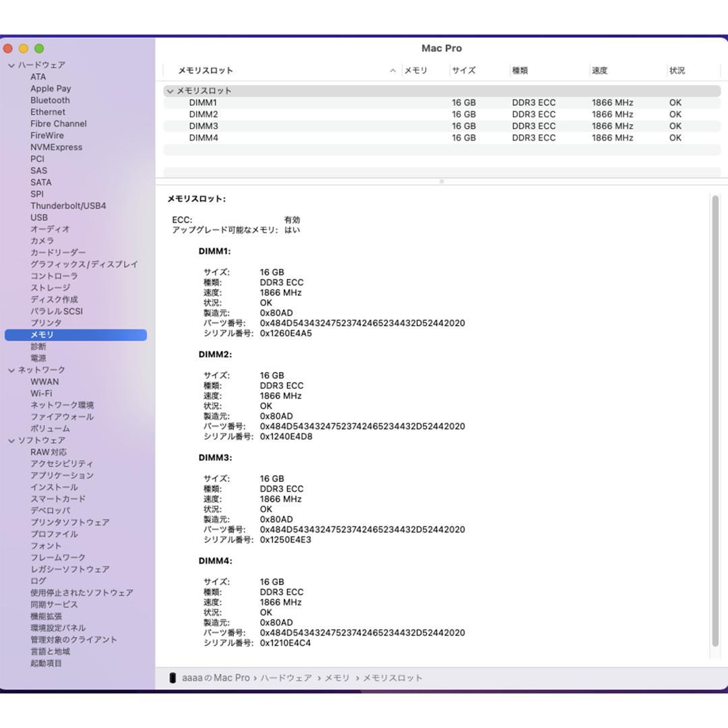Open Fibre Channel section
The image size is (728, 728).
[x=59, y=123]
